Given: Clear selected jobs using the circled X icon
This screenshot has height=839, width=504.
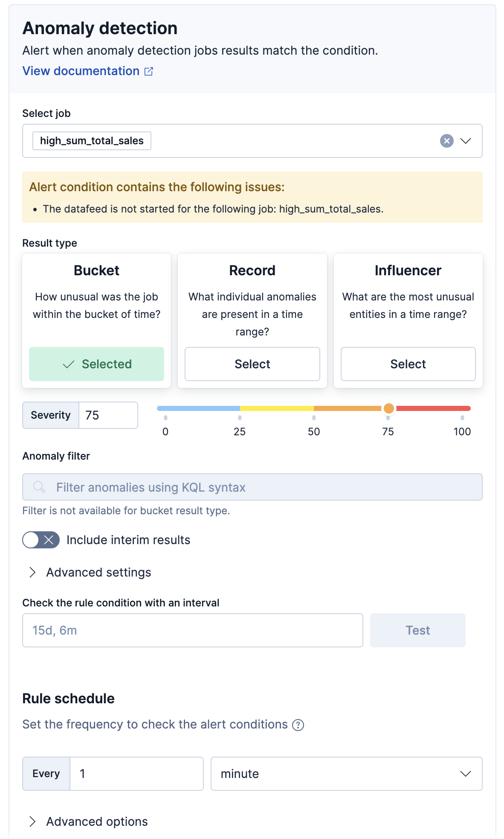Looking at the screenshot, I should (x=446, y=141).
